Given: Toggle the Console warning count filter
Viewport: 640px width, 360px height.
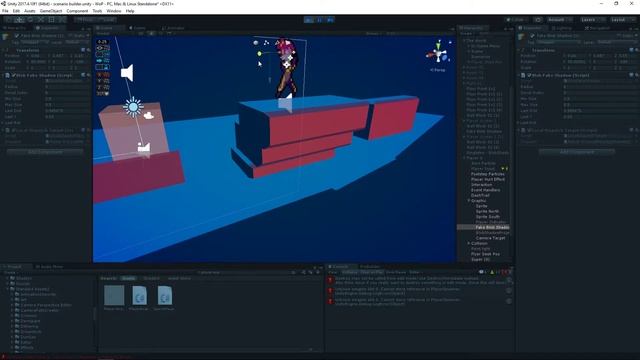Looking at the screenshot, I should coord(494,272).
